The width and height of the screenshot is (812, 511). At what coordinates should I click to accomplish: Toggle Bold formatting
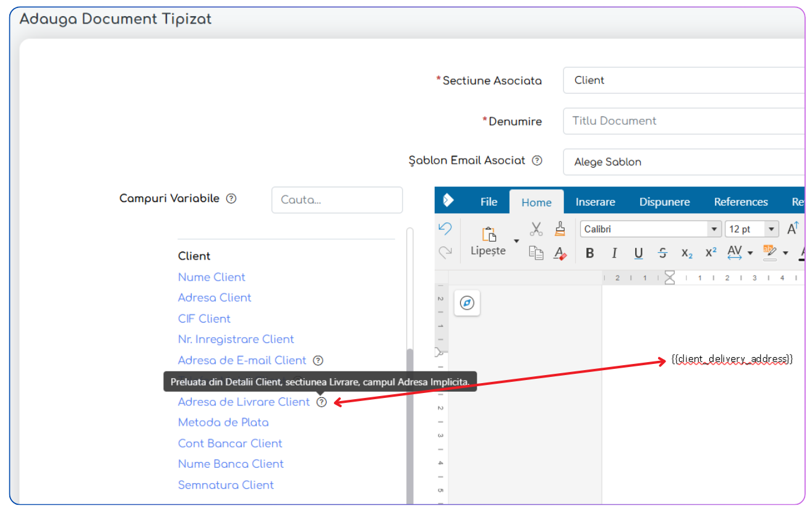coord(590,253)
